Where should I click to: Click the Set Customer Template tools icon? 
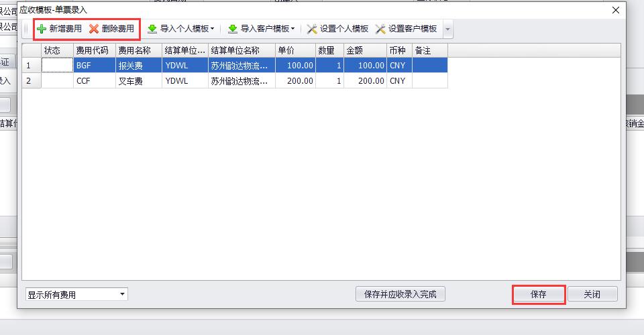(380, 29)
